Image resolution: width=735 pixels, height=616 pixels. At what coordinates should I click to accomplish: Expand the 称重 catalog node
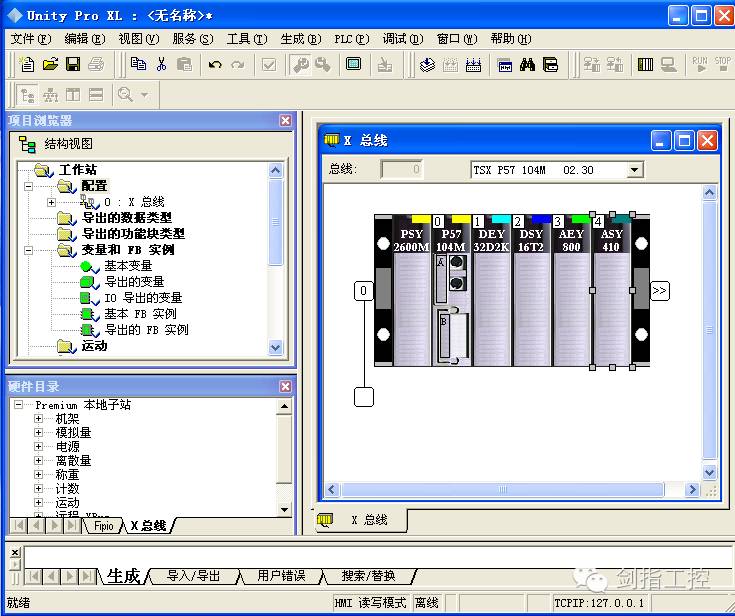click(39, 475)
